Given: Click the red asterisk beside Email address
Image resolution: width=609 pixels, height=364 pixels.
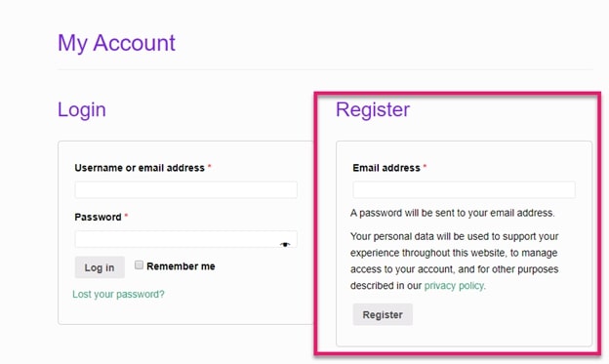Looking at the screenshot, I should click(x=425, y=166).
